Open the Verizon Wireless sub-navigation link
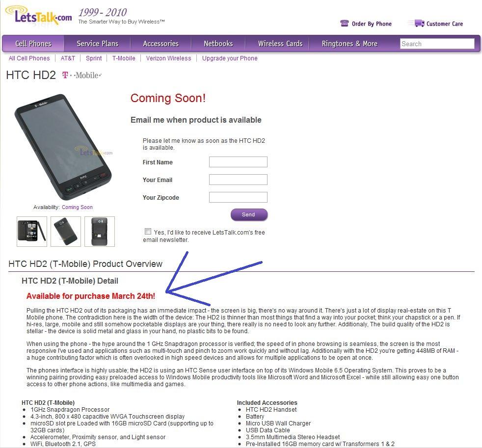482x448 pixels. tap(168, 58)
